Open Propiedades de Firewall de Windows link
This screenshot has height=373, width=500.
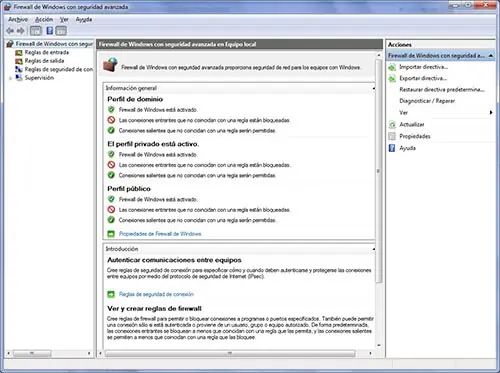click(160, 234)
